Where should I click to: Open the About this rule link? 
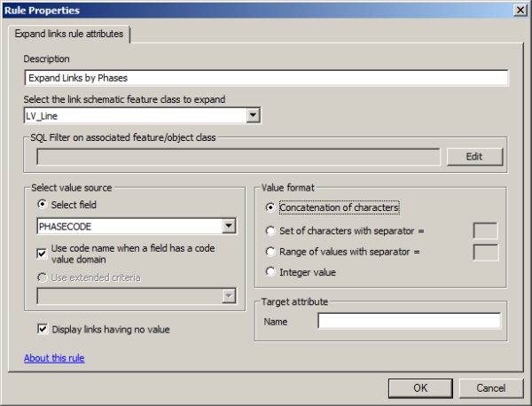click(x=53, y=358)
